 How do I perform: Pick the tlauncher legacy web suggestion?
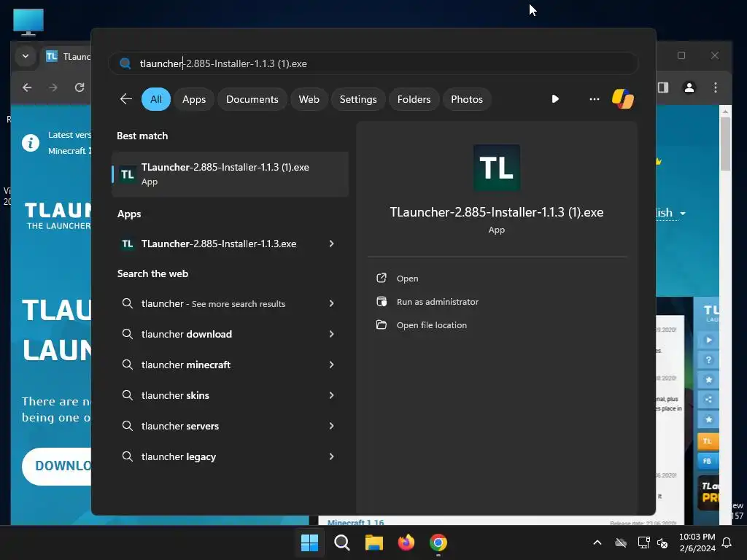pos(179,456)
